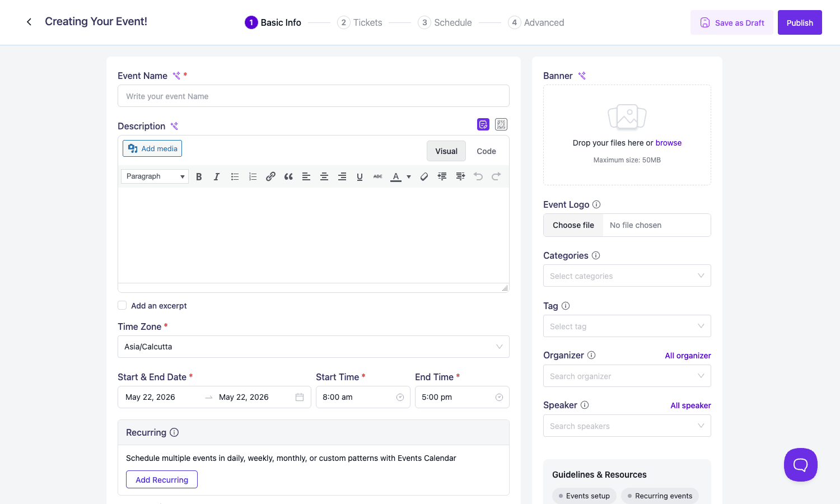Expand the Search organizer dropdown
The image size is (840, 504).
tap(627, 376)
